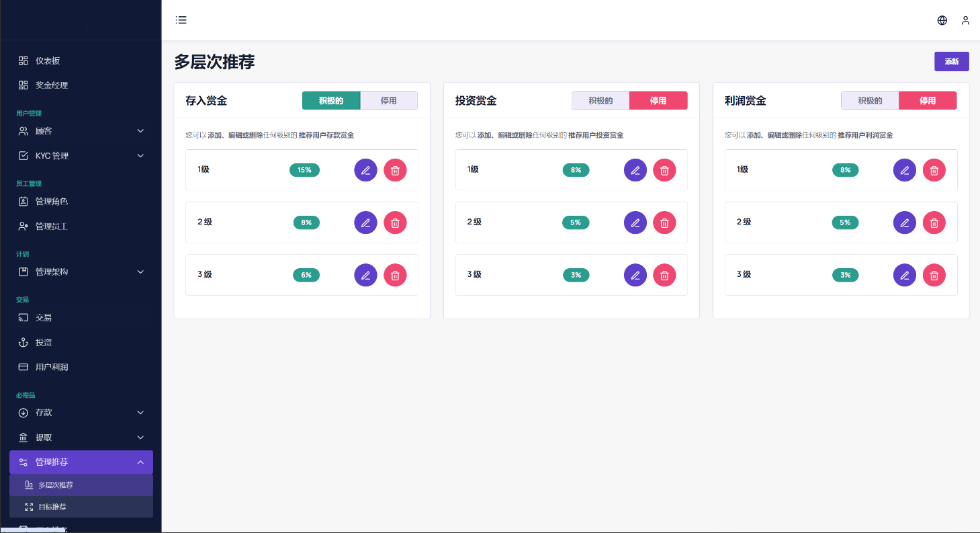
Task: Click the 多层次推荐 page heading
Action: [214, 62]
